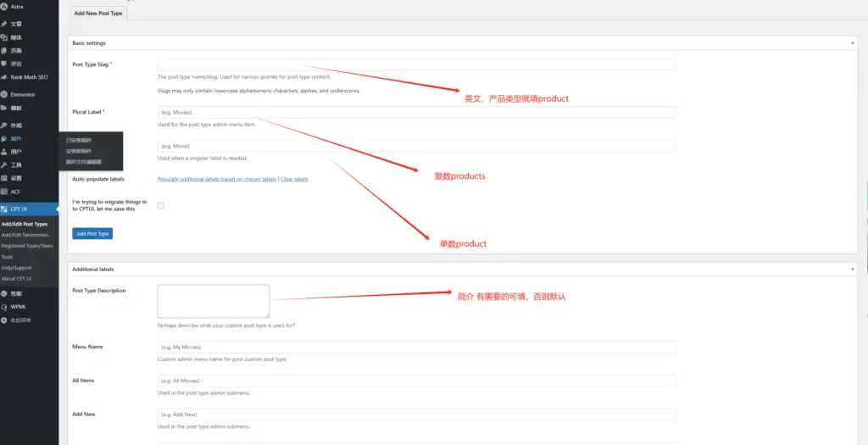Click the 设置 settings icon
The image size is (868, 445).
(4, 178)
